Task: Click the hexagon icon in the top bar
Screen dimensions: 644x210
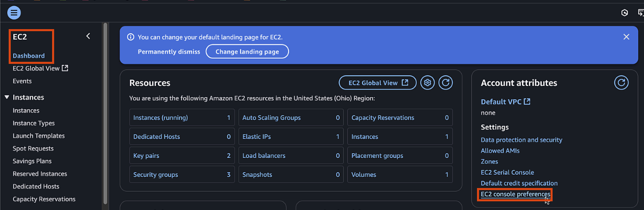Action: [x=624, y=13]
